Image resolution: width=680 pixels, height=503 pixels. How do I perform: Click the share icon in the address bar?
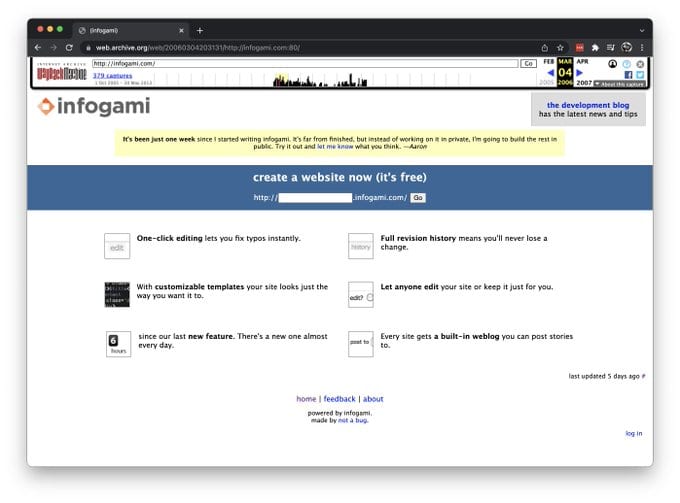[545, 48]
